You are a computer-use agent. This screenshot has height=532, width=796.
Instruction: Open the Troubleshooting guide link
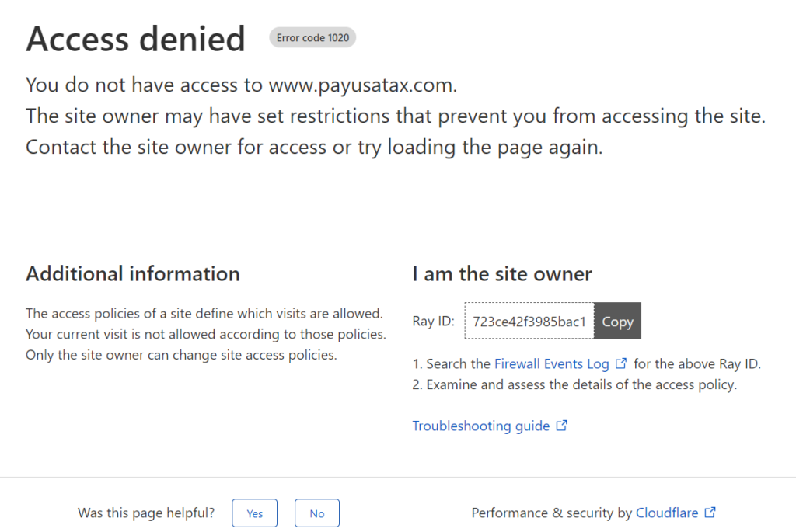click(480, 426)
